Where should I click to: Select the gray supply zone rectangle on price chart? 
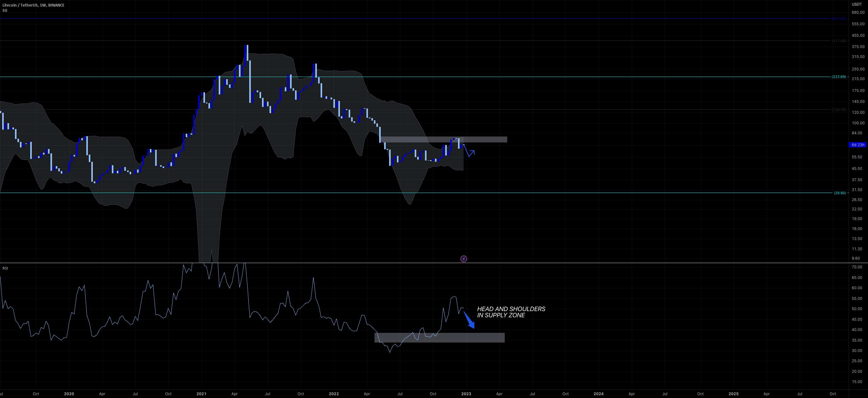click(444, 140)
